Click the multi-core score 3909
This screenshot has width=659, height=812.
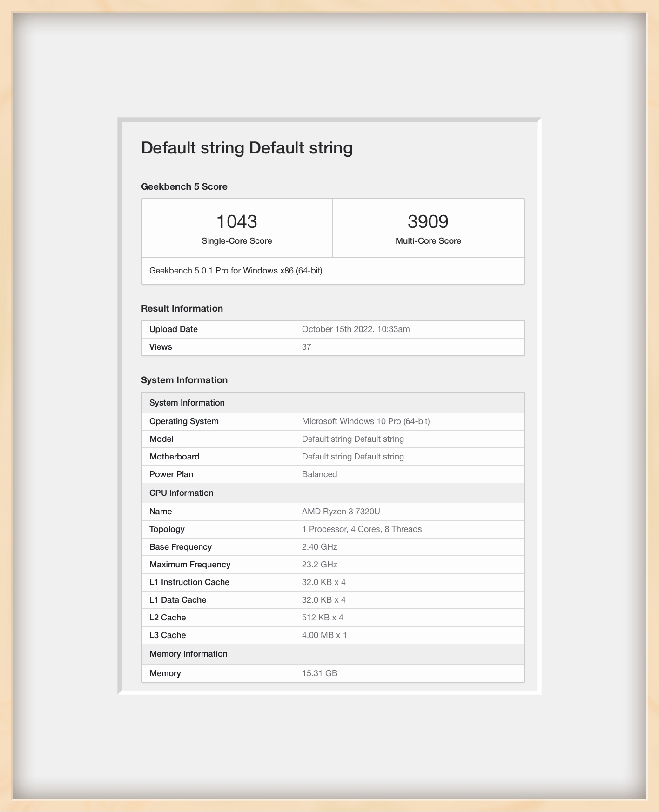[428, 221]
